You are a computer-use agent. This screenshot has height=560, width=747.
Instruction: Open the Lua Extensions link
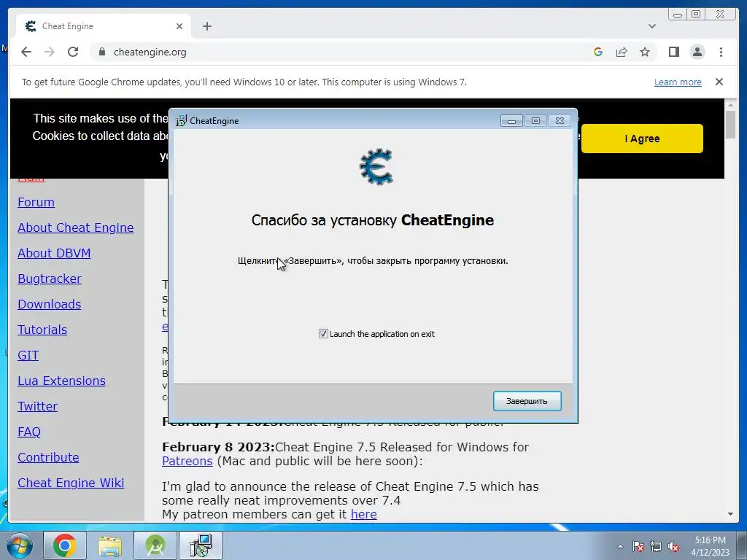(x=61, y=381)
